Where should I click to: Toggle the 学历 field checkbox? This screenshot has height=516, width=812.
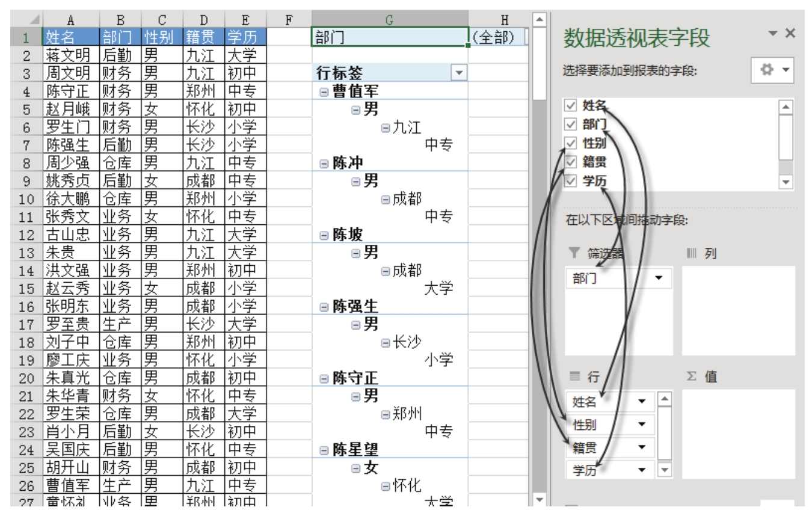coord(570,180)
